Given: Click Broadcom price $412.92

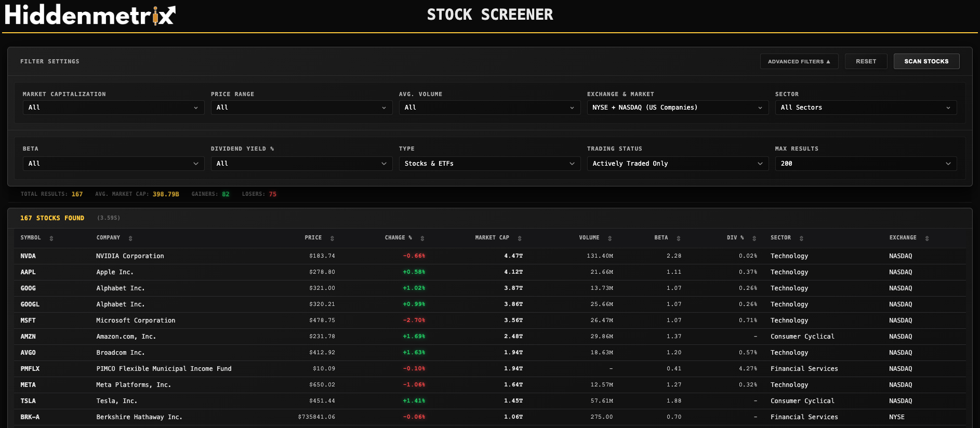Looking at the screenshot, I should (x=322, y=353).
